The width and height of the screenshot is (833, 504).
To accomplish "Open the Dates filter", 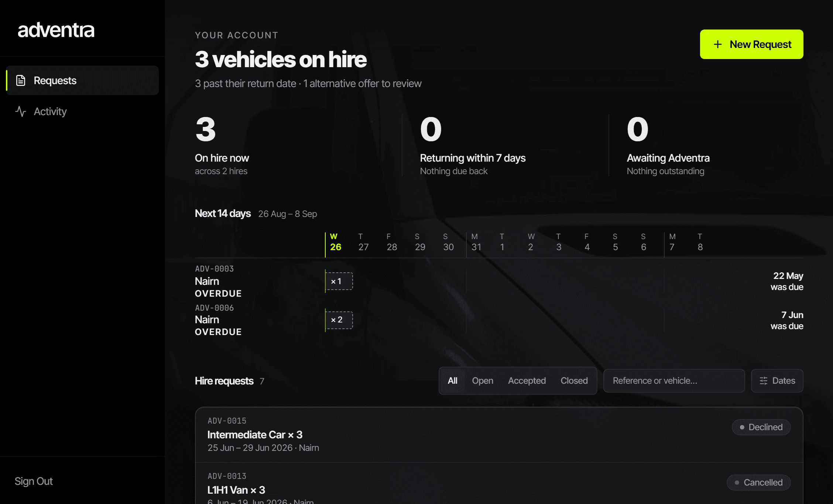I will (x=777, y=381).
